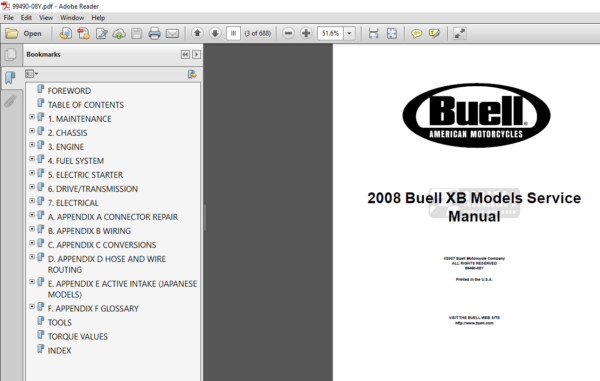Click the Print icon in toolbar
Screen dimensions: 600x381
(x=154, y=34)
